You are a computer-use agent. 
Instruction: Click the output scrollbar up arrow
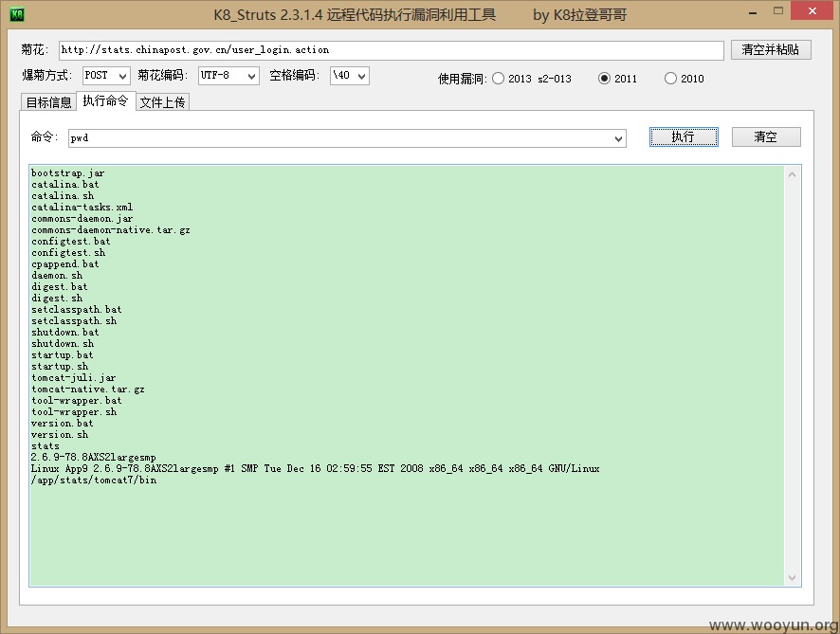793,174
